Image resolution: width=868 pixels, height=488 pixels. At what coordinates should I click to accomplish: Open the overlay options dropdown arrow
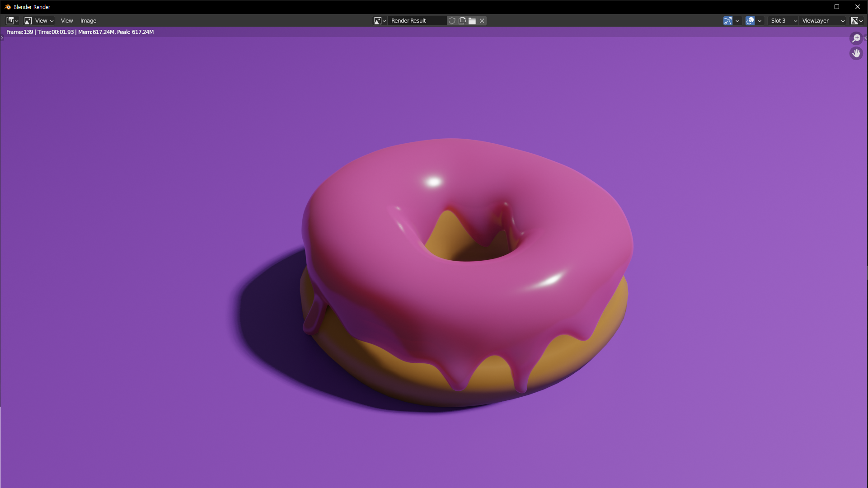[x=760, y=21]
